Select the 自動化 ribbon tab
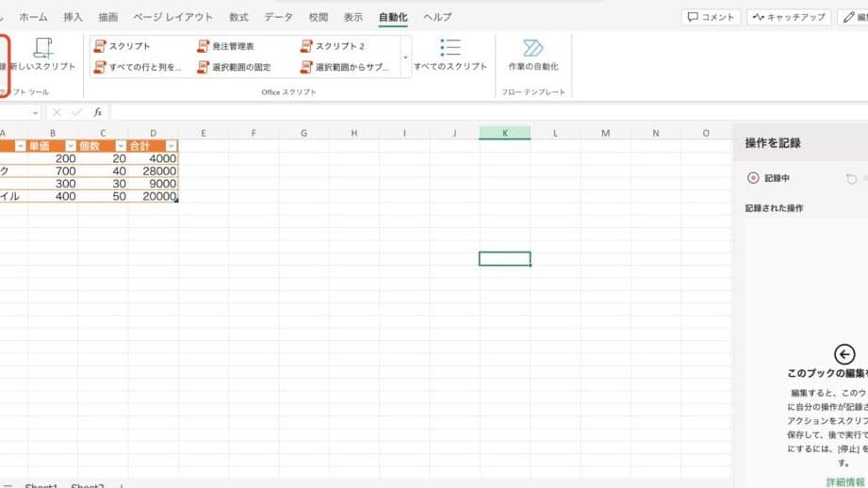The width and height of the screenshot is (868, 488). coord(393,17)
